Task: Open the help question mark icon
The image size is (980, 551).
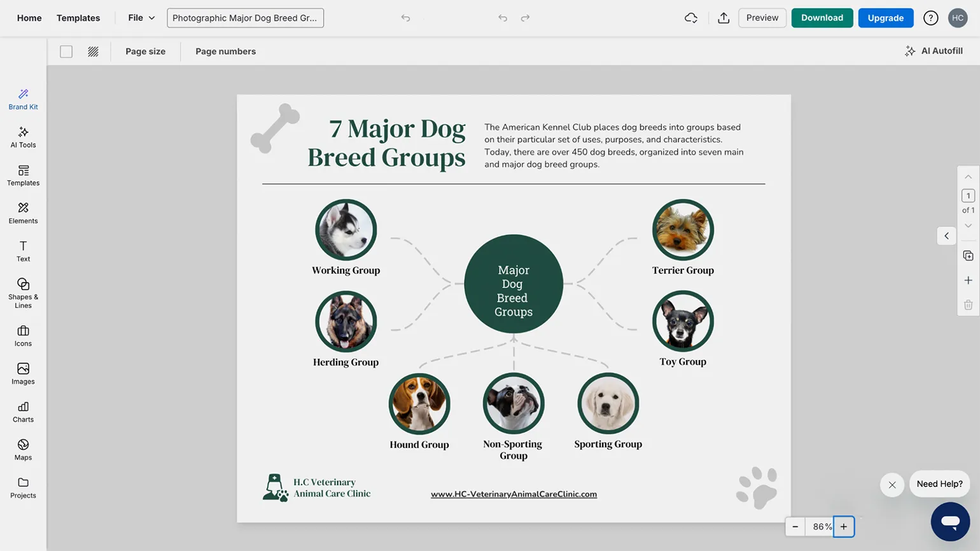Action: tap(930, 18)
